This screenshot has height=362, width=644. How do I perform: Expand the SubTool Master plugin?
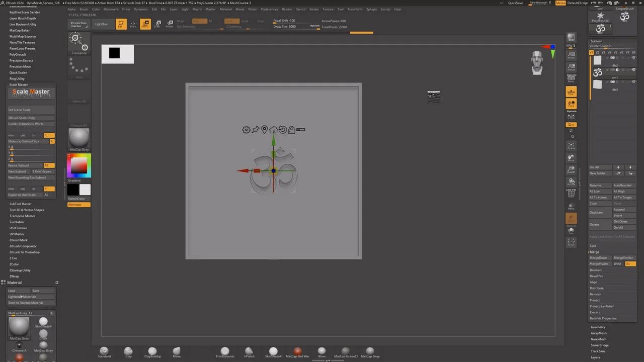(x=20, y=204)
